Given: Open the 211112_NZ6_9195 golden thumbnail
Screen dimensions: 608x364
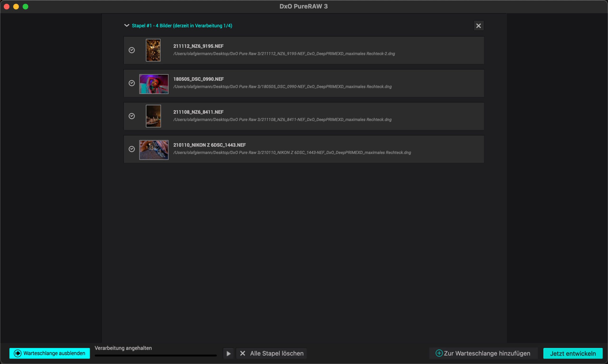Looking at the screenshot, I should [153, 50].
